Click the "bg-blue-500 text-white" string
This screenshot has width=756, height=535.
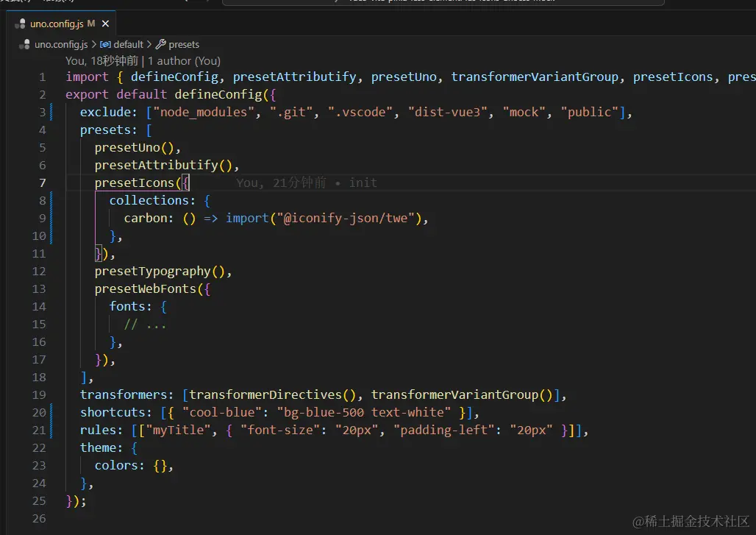(364, 413)
